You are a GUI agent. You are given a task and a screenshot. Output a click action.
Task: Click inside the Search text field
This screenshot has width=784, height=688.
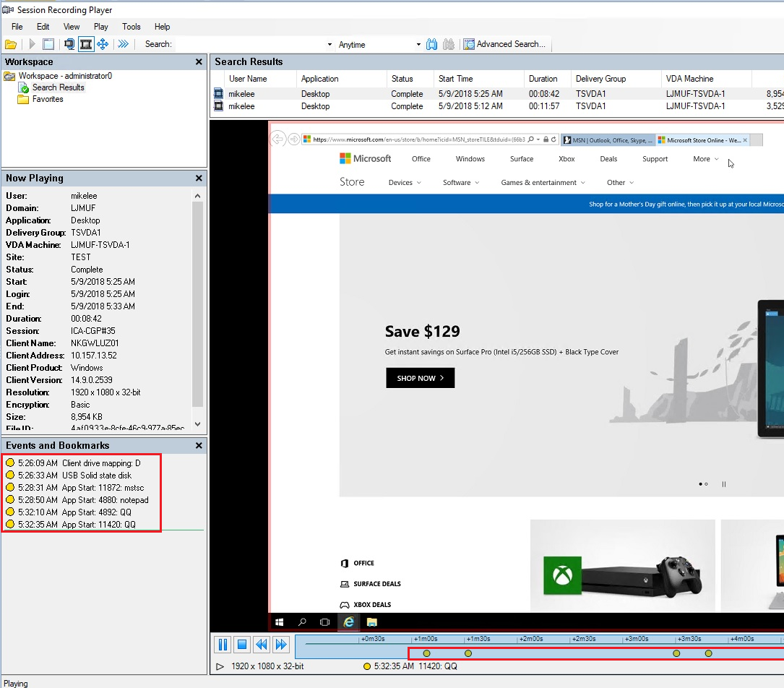250,45
